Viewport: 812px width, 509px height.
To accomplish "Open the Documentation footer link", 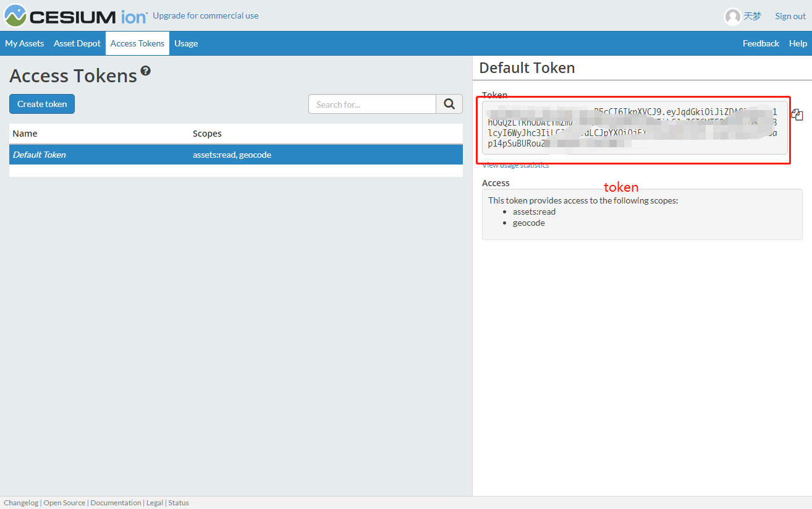I will click(x=116, y=503).
